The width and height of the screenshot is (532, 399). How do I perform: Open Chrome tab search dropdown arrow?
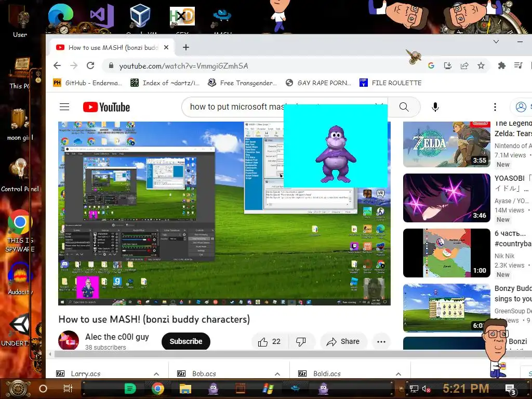tap(496, 42)
